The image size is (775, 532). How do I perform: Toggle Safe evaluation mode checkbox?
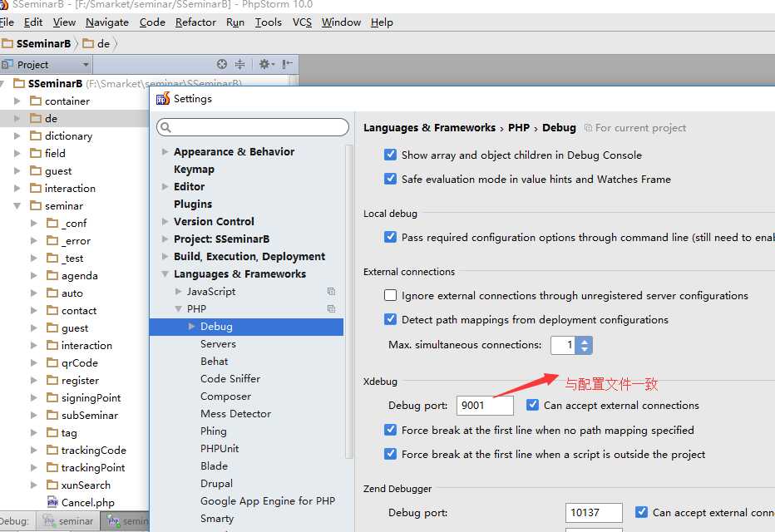click(390, 179)
